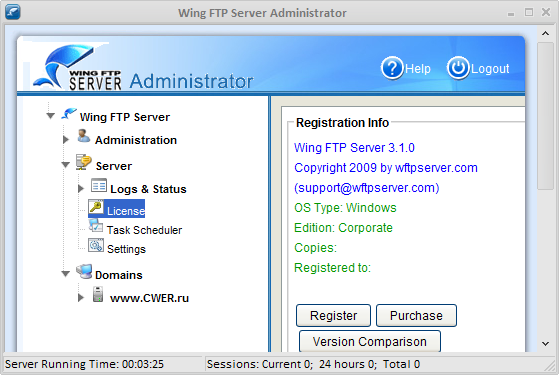Click the Server node icon in tree
The height and width of the screenshot is (375, 559).
[84, 162]
